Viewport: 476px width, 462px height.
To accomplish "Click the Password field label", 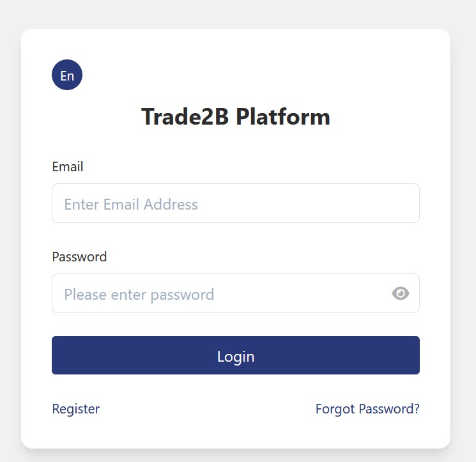I will pos(79,257).
